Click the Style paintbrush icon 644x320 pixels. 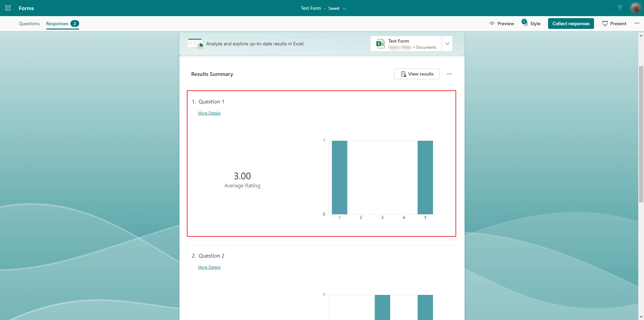pos(524,22)
